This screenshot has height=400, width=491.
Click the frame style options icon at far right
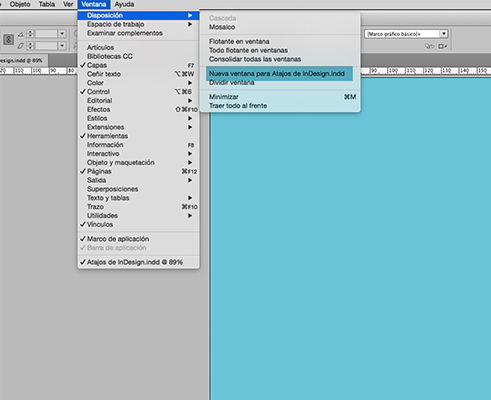[443, 46]
